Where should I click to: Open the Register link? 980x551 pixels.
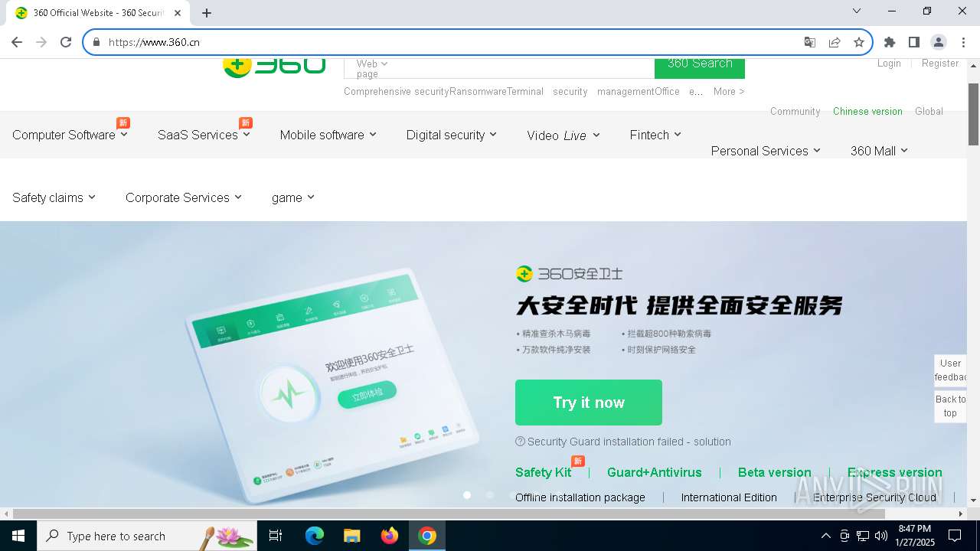[940, 64]
